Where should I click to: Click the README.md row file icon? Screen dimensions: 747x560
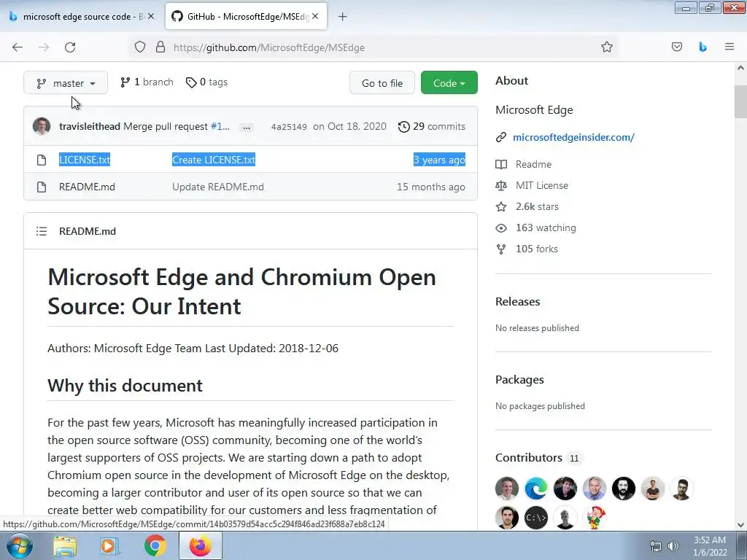click(x=42, y=187)
